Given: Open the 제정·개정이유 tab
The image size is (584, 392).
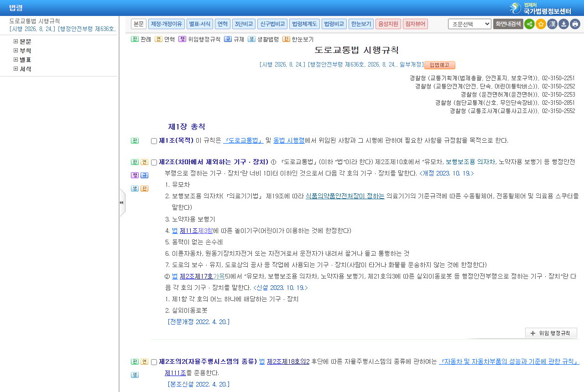Looking at the screenshot, I should (167, 24).
